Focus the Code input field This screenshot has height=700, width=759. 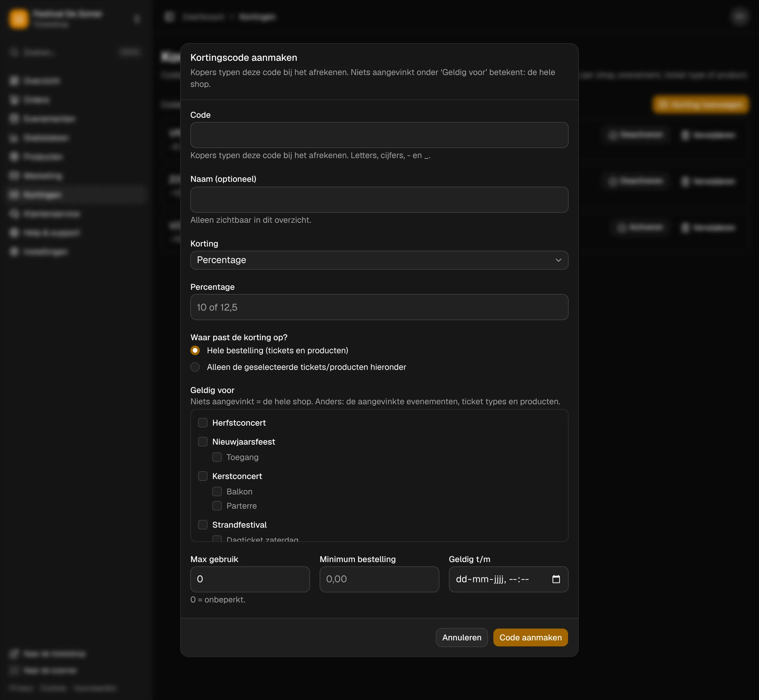coord(379,135)
